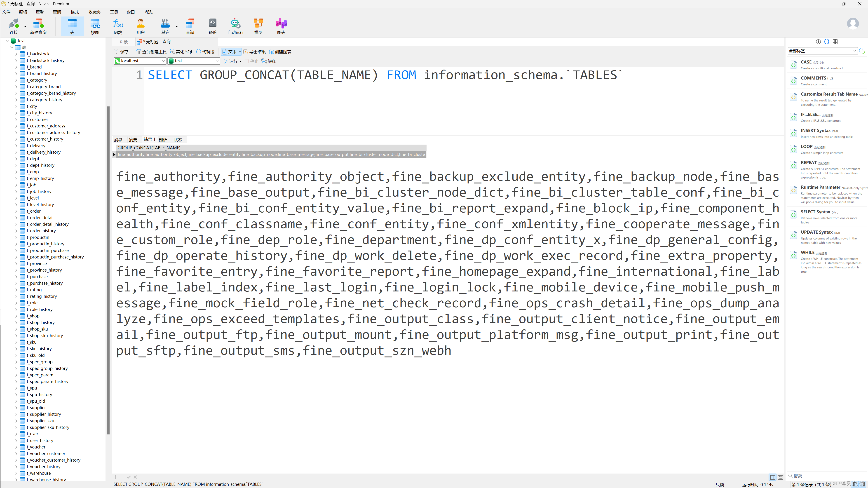The image size is (868, 488).
Task: Toggle the code snippet panel brackets icon
Action: pyautogui.click(x=827, y=41)
